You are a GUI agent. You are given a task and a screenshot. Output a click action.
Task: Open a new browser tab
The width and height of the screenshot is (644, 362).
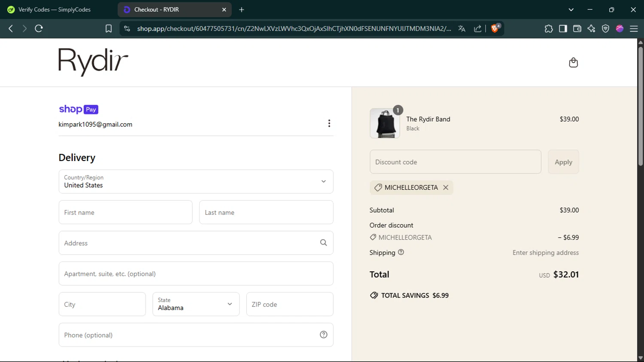(241, 9)
